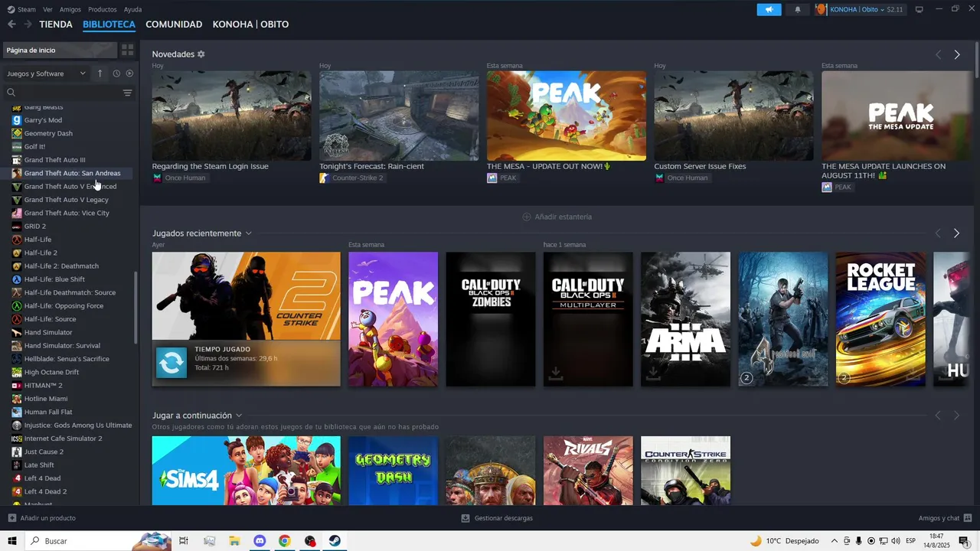Open Novedades settings gear
Image resolution: width=980 pixels, height=551 pixels.
(201, 54)
